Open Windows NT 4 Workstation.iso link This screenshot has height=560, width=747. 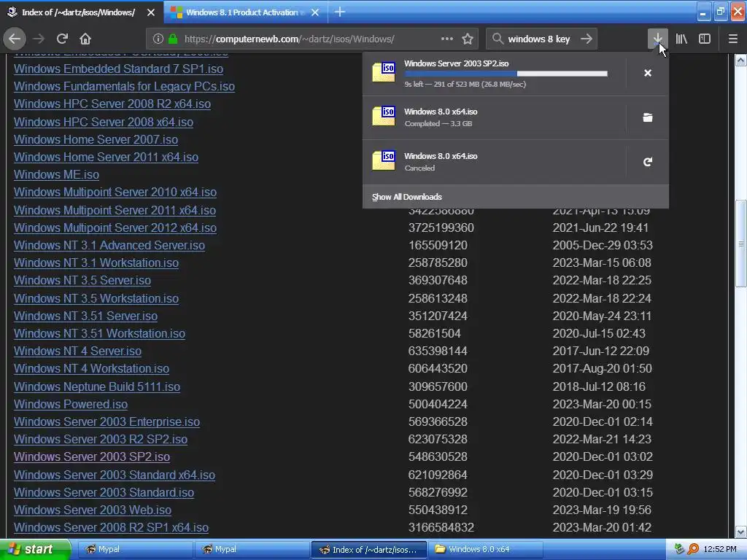pyautogui.click(x=91, y=368)
